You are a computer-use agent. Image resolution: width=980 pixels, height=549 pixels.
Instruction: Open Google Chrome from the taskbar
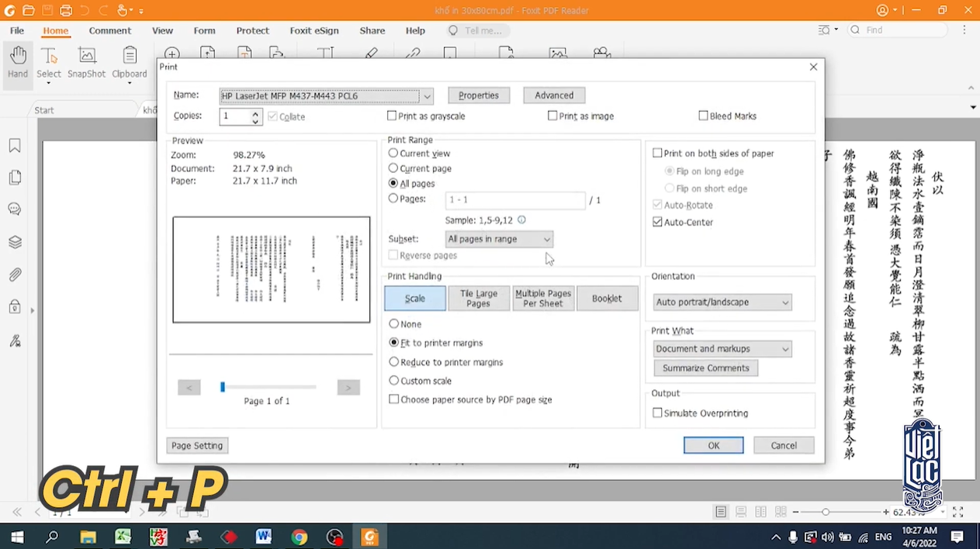pyautogui.click(x=299, y=537)
